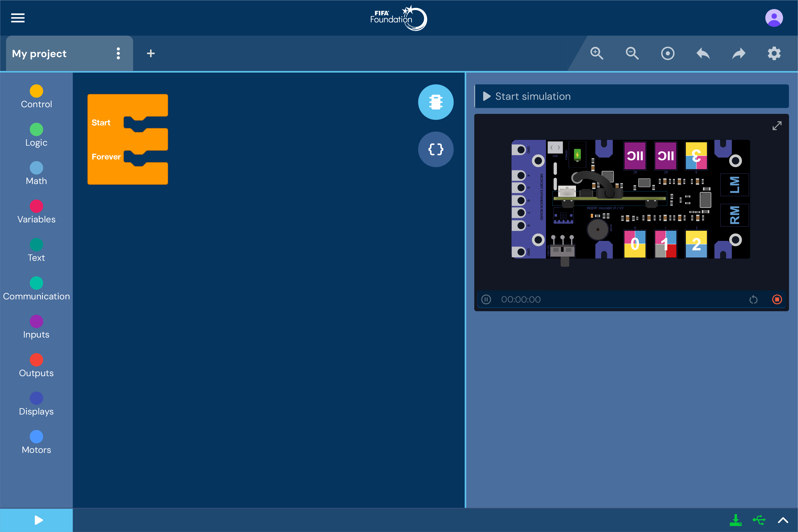Zoom in on the workspace
The width and height of the screenshot is (798, 532).
tap(596, 54)
